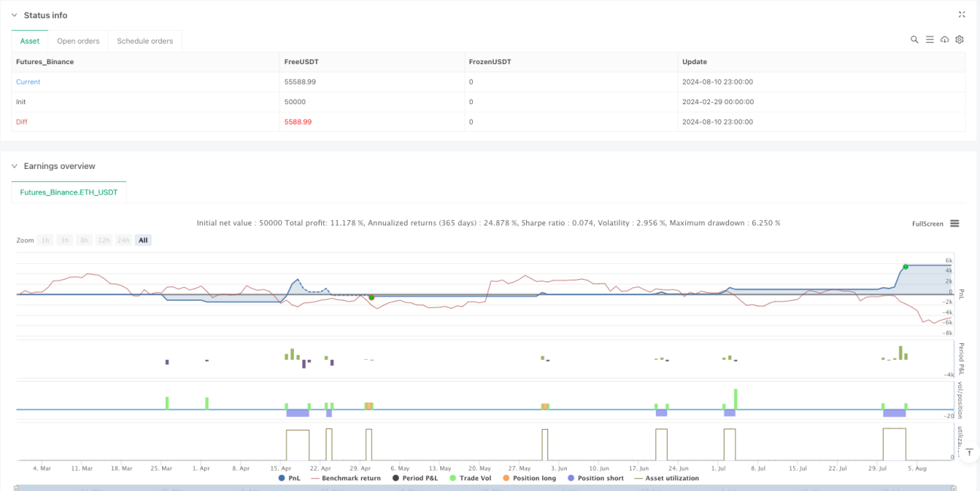Collapse the Status info section
980x491 pixels.
coord(14,15)
